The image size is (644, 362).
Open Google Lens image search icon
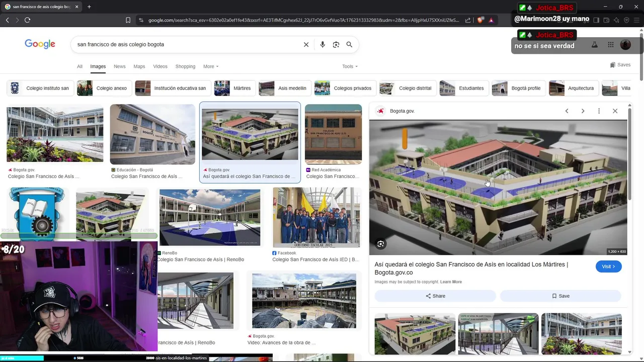336,44
